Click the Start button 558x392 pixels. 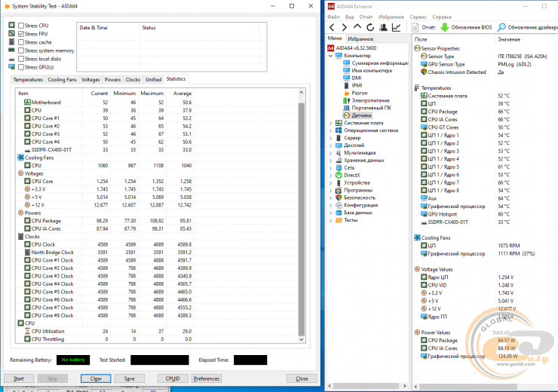19,378
